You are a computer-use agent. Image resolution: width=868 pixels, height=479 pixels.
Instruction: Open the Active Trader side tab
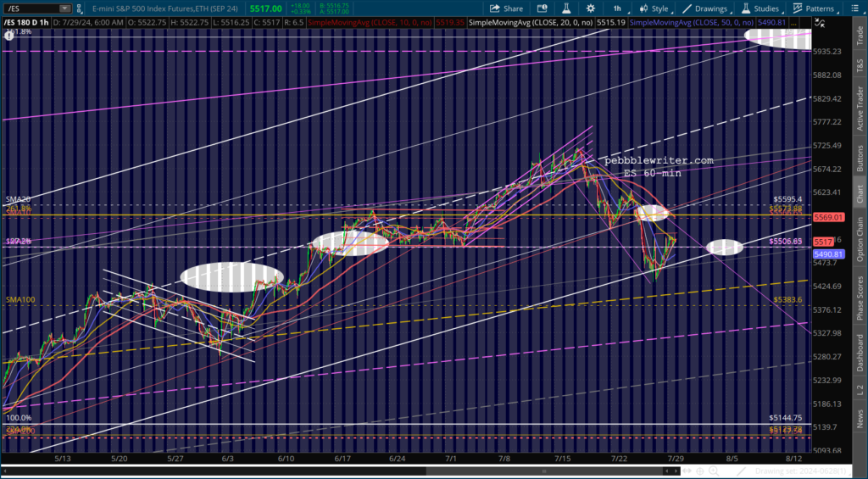coord(860,108)
